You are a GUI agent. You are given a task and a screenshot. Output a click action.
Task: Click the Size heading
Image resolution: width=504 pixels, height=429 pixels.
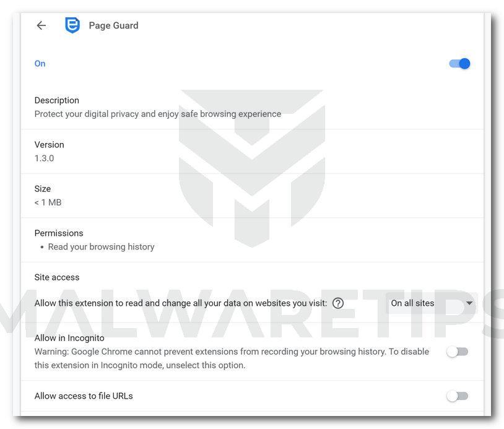[43, 189]
